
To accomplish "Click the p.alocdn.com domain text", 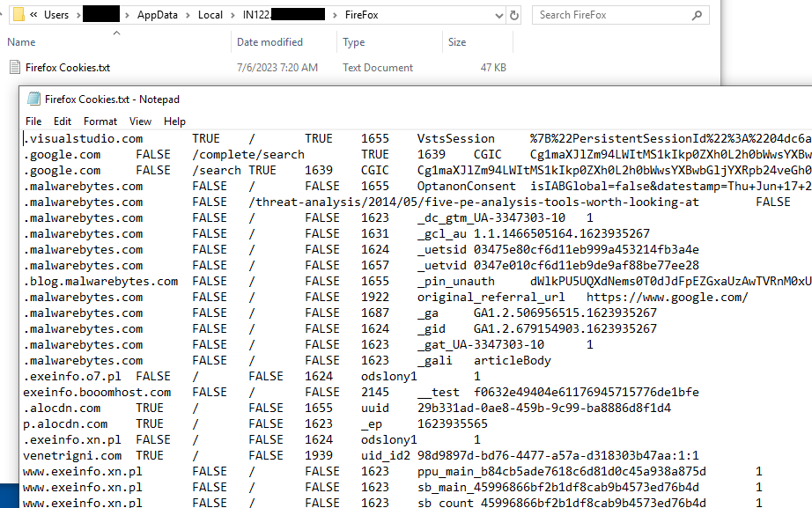I will coord(65,424).
